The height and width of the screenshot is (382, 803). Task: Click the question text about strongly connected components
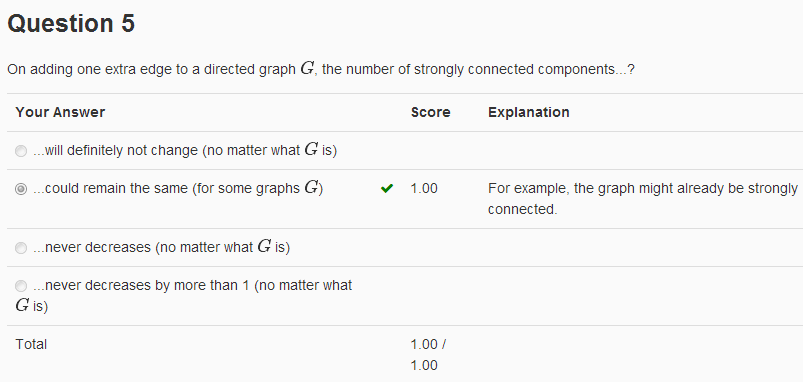tap(321, 69)
